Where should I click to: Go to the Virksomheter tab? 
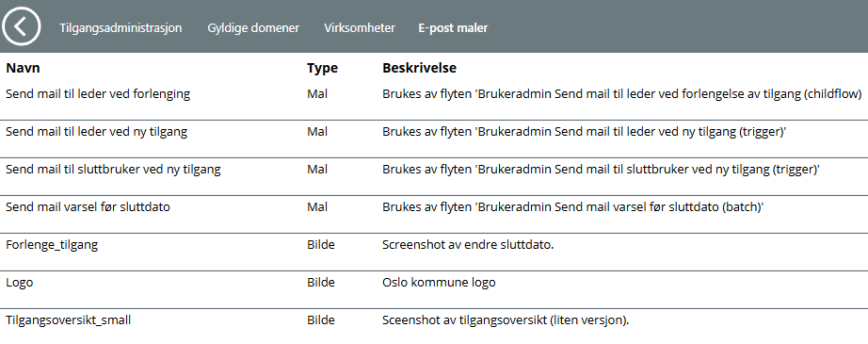click(360, 27)
